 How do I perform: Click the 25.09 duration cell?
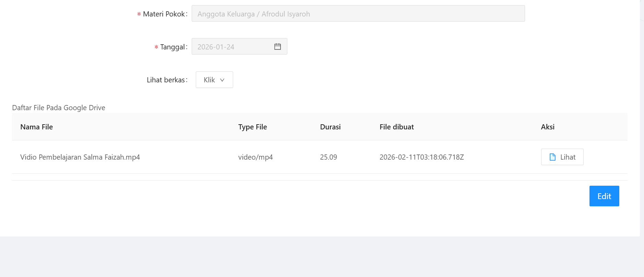click(x=328, y=157)
